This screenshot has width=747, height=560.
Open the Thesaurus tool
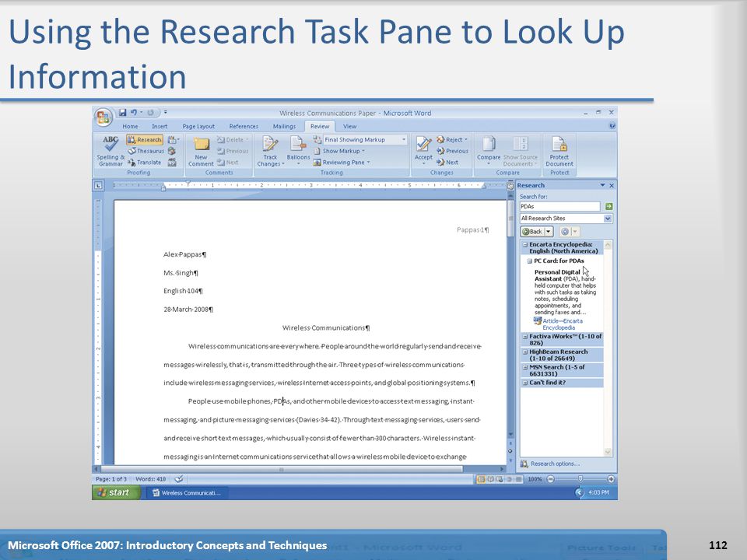tap(146, 151)
